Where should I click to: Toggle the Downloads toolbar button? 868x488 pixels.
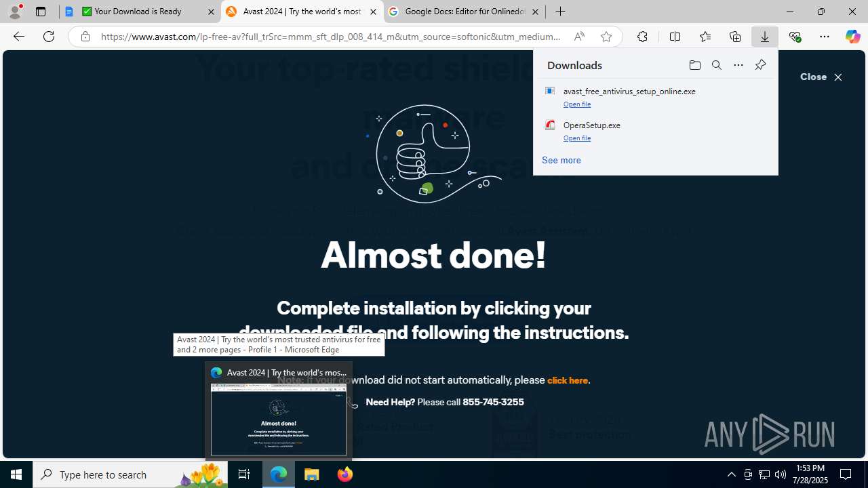(x=765, y=37)
